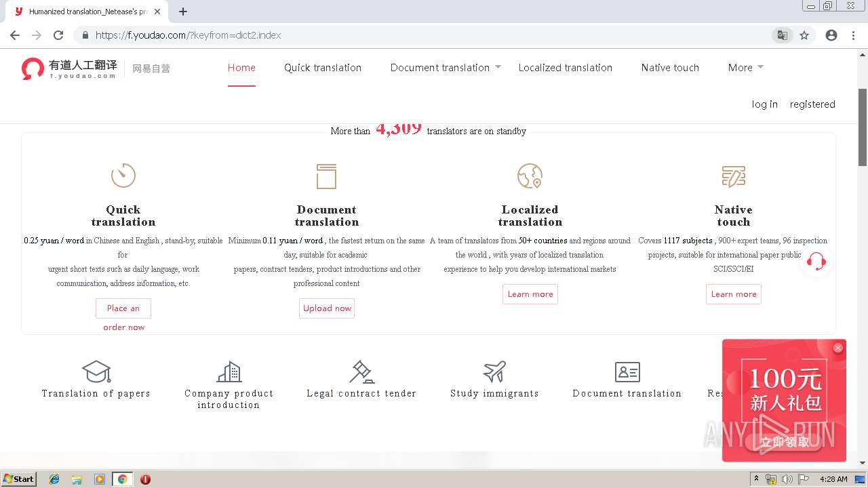The width and height of the screenshot is (868, 488).
Task: Select the Home navigation tab
Action: (241, 68)
